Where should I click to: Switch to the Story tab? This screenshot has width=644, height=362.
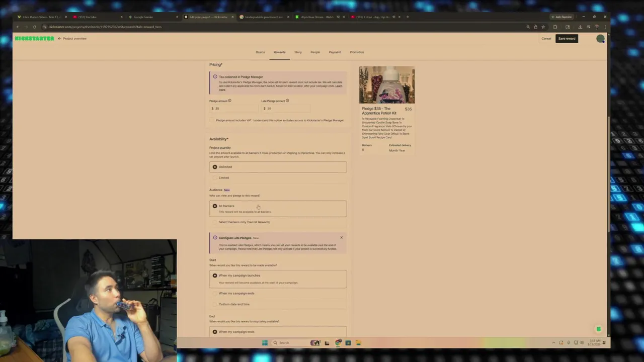pyautogui.click(x=298, y=52)
